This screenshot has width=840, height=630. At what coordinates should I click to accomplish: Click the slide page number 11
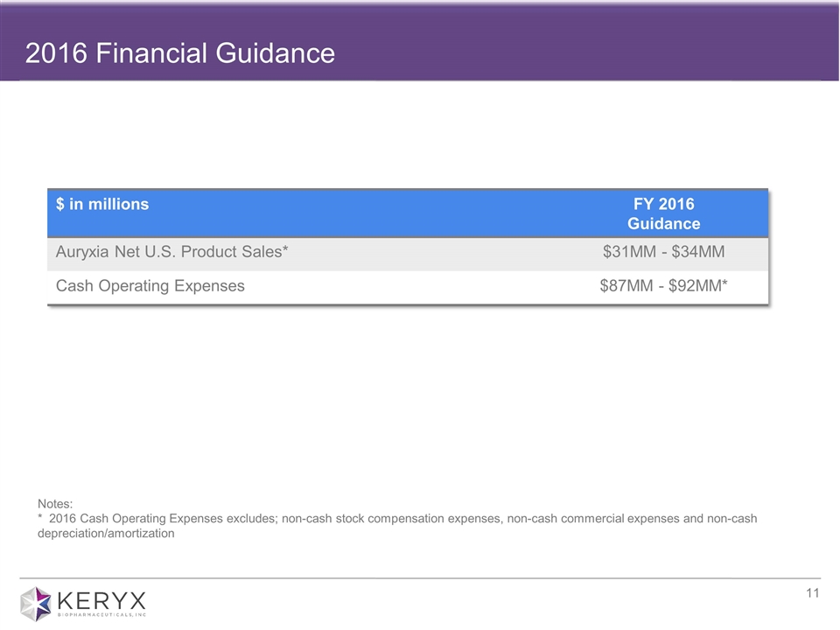point(811,594)
